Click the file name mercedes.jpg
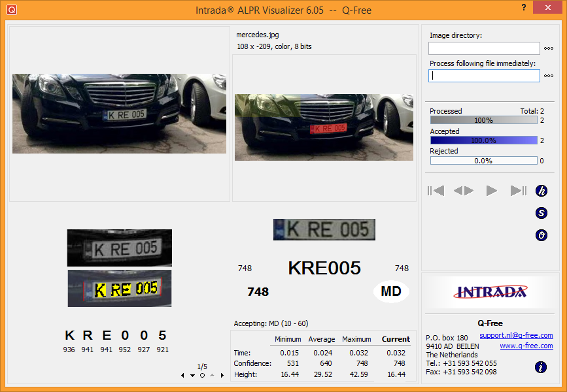 [x=258, y=35]
